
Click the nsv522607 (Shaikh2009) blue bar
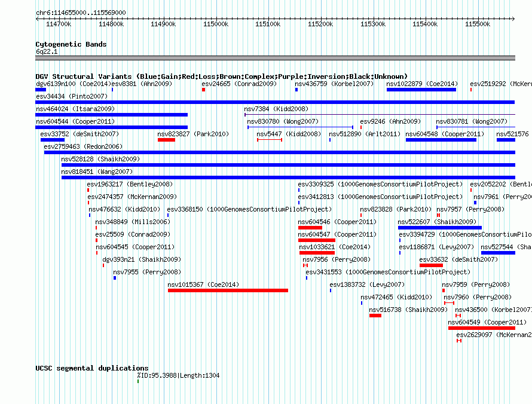pos(440,228)
